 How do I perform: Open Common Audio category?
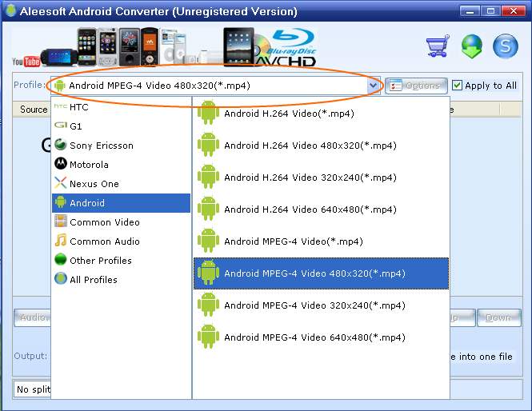tap(121, 241)
